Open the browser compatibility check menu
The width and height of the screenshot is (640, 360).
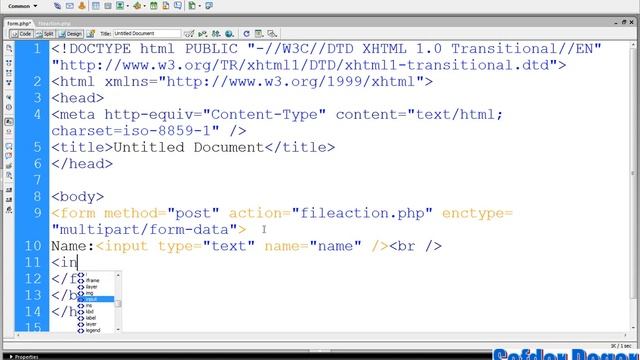coord(189,34)
